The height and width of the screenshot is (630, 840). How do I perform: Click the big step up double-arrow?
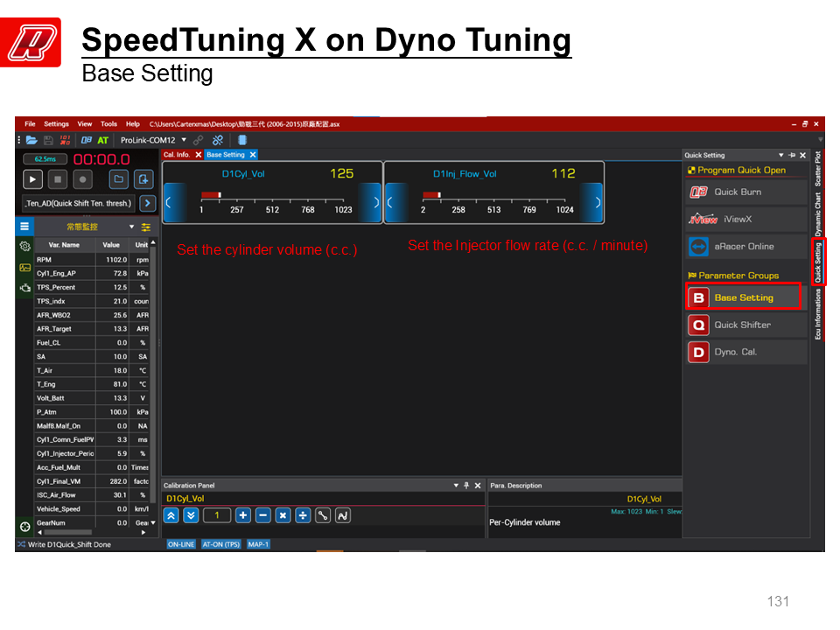(x=171, y=515)
